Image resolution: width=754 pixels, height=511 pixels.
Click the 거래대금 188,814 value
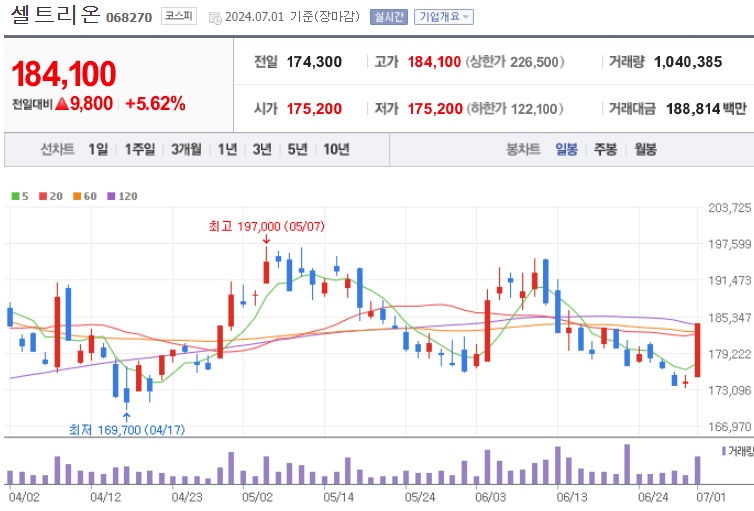(x=693, y=109)
